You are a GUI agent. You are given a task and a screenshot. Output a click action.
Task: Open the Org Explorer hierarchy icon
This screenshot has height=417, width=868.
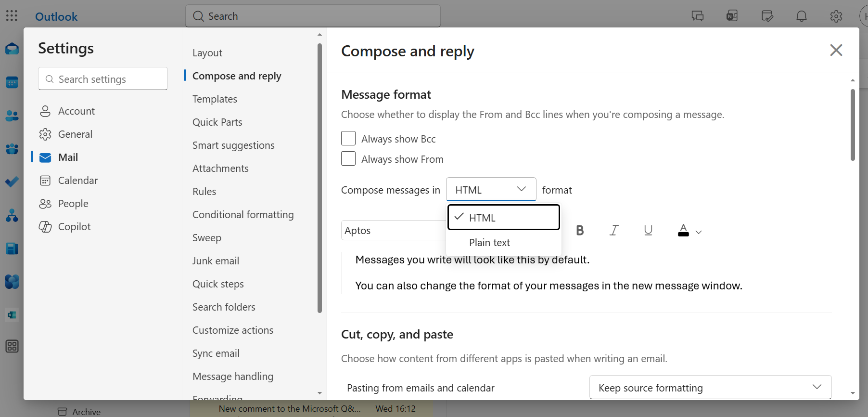(12, 215)
